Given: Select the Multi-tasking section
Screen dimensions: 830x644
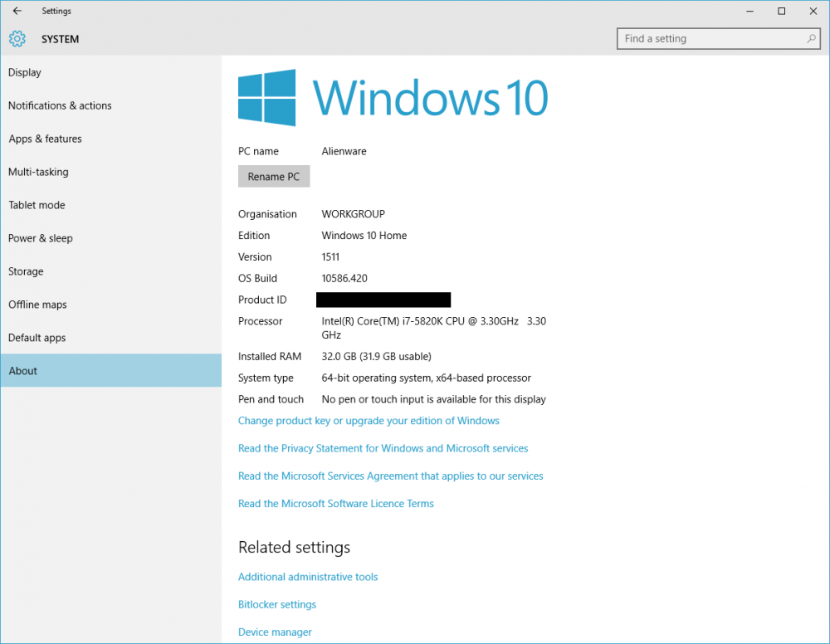Looking at the screenshot, I should pos(110,172).
